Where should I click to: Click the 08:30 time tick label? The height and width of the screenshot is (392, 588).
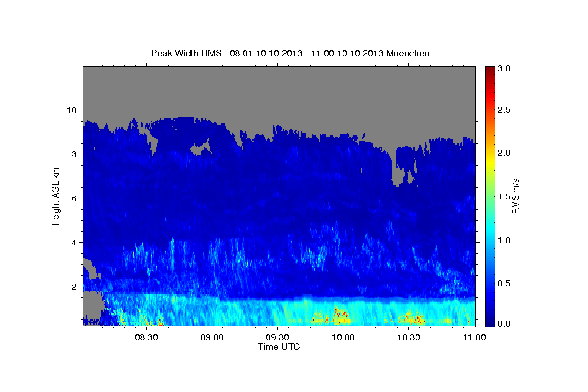click(146, 338)
